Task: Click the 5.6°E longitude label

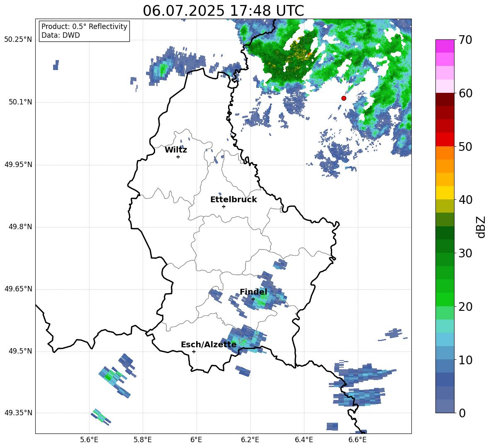Action: coord(89,440)
